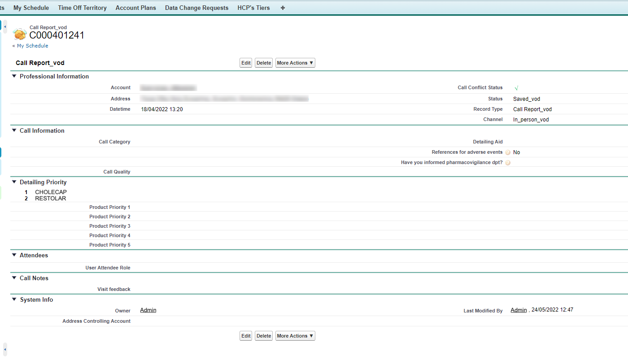Collapse the Attendees section
The width and height of the screenshot is (628, 364).
[14, 255]
